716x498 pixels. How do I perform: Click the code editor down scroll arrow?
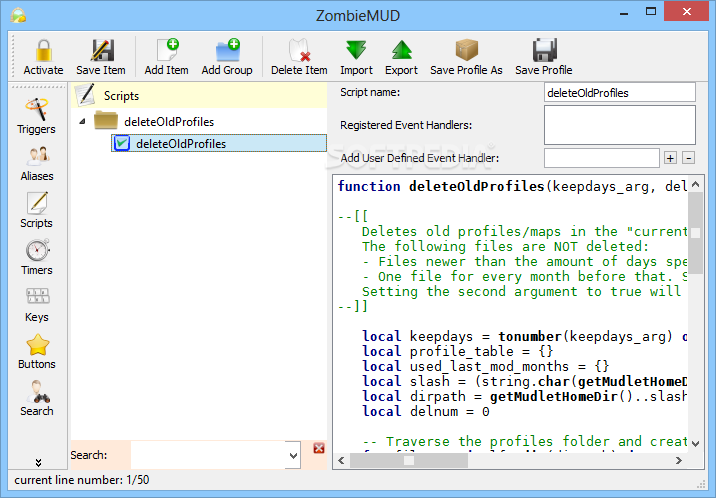(695, 443)
